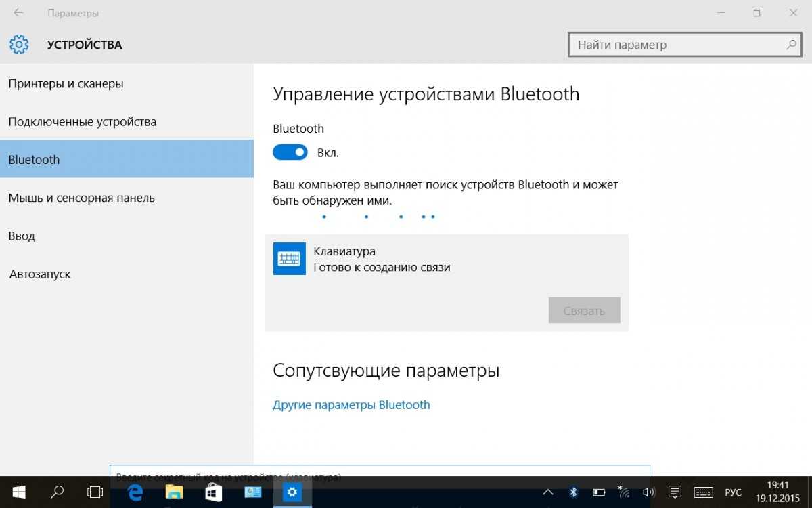The image size is (812, 508).
Task: Open Microsoft Edge from the taskbar
Action: coord(135,492)
